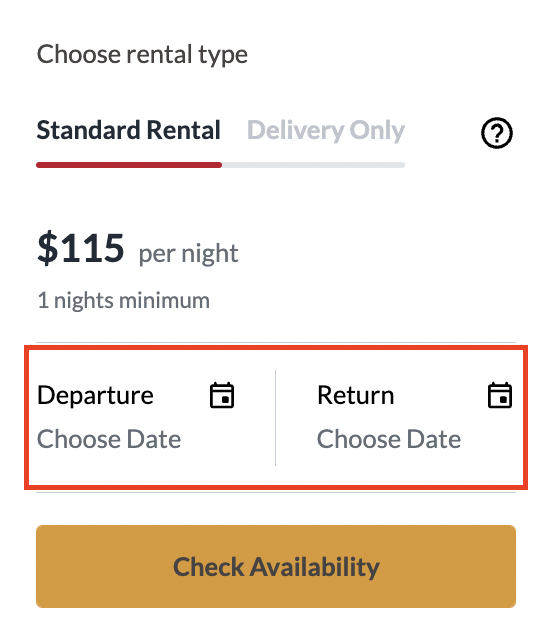The height and width of the screenshot is (630, 556).
Task: Click the $115 price text
Action: (80, 248)
